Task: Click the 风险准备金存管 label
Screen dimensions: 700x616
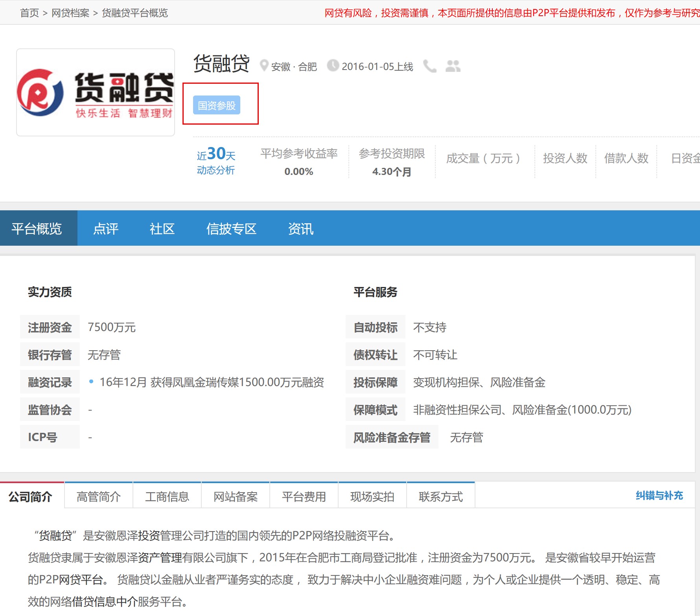Action: click(x=392, y=437)
